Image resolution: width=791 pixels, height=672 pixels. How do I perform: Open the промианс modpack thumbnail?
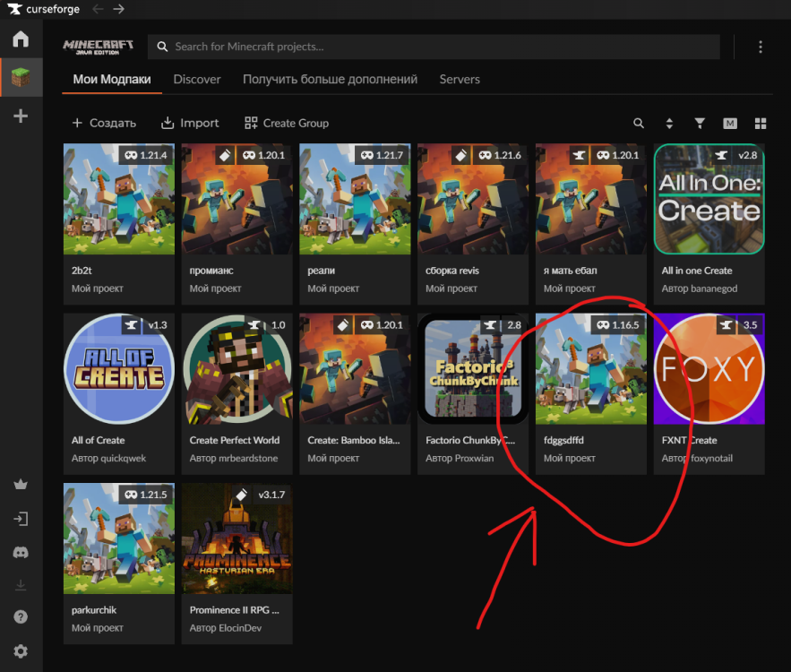237,199
